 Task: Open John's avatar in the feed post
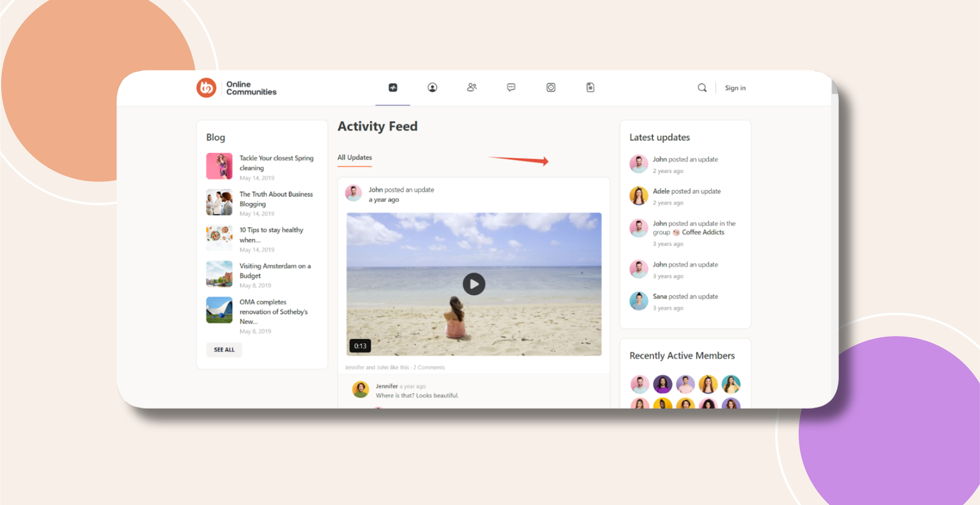pyautogui.click(x=353, y=193)
